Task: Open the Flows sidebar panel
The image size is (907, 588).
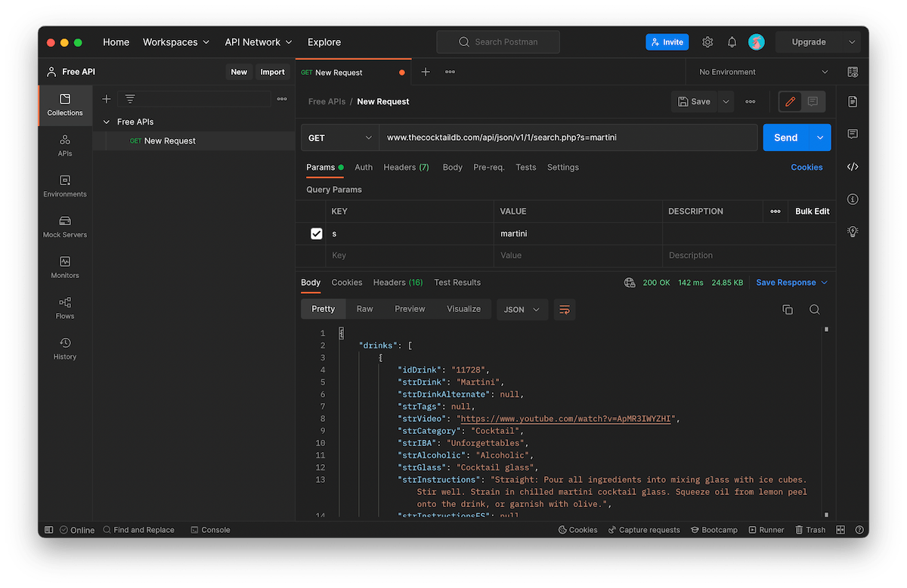Action: pyautogui.click(x=65, y=308)
